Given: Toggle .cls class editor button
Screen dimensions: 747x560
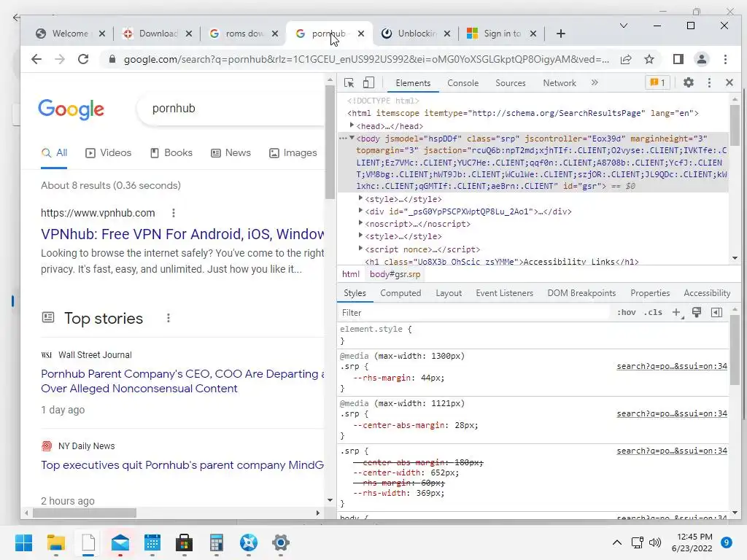Looking at the screenshot, I should (x=653, y=312).
